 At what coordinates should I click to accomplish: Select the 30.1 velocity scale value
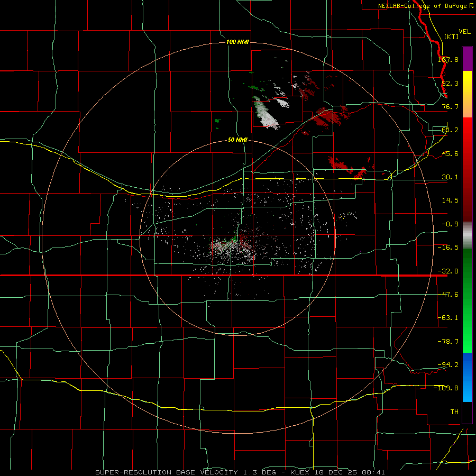point(450,177)
